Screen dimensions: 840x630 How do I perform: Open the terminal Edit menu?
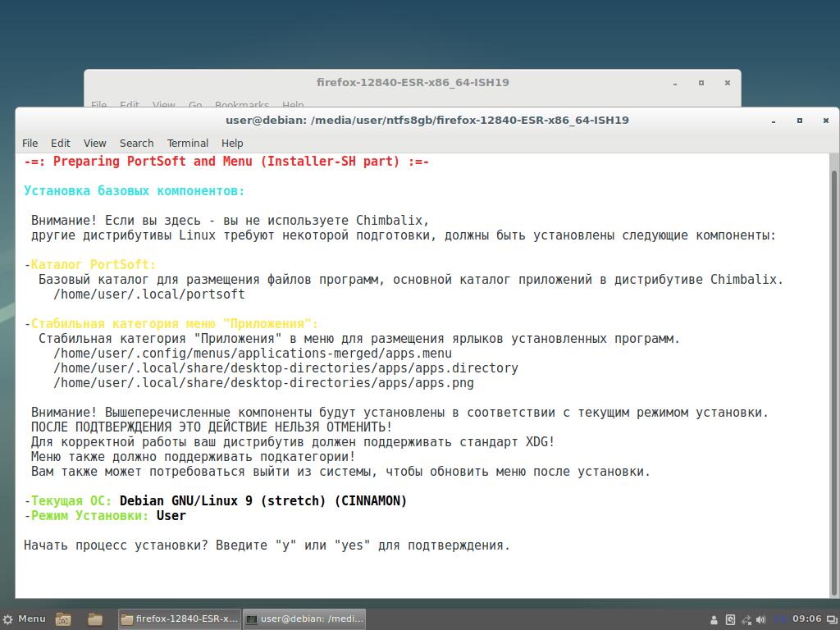click(61, 143)
